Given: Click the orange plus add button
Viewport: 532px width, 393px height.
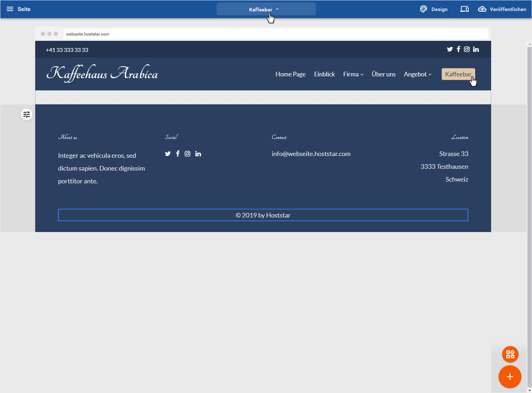Looking at the screenshot, I should [x=510, y=377].
